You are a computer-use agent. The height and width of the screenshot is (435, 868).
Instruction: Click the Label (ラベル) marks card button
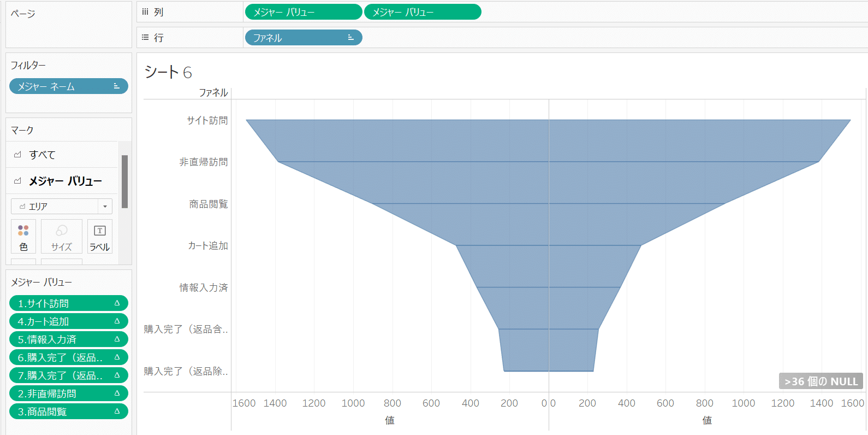(100, 237)
